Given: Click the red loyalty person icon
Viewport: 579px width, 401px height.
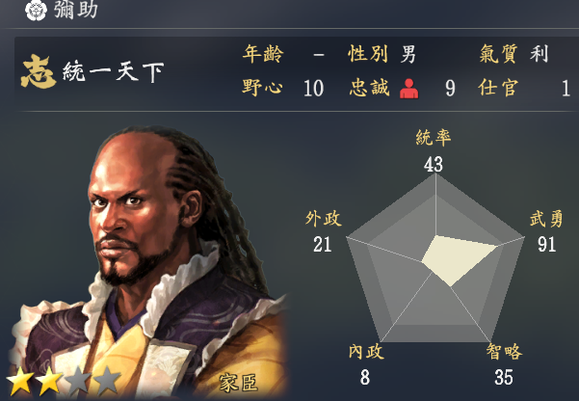Looking at the screenshot, I should [x=409, y=89].
